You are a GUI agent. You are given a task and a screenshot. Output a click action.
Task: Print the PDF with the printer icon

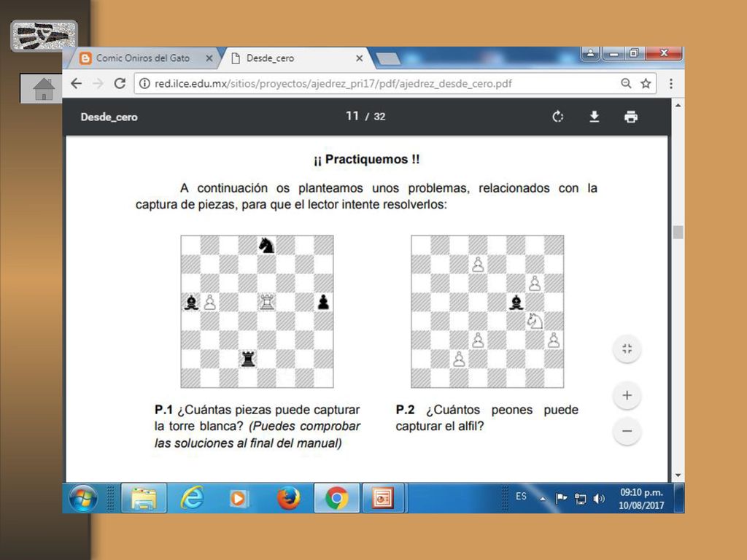[631, 117]
